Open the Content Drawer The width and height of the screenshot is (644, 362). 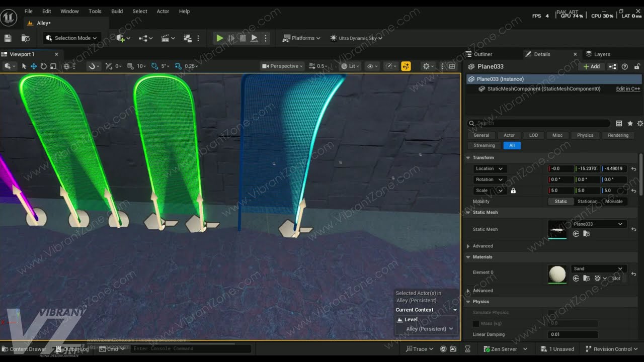(x=24, y=349)
